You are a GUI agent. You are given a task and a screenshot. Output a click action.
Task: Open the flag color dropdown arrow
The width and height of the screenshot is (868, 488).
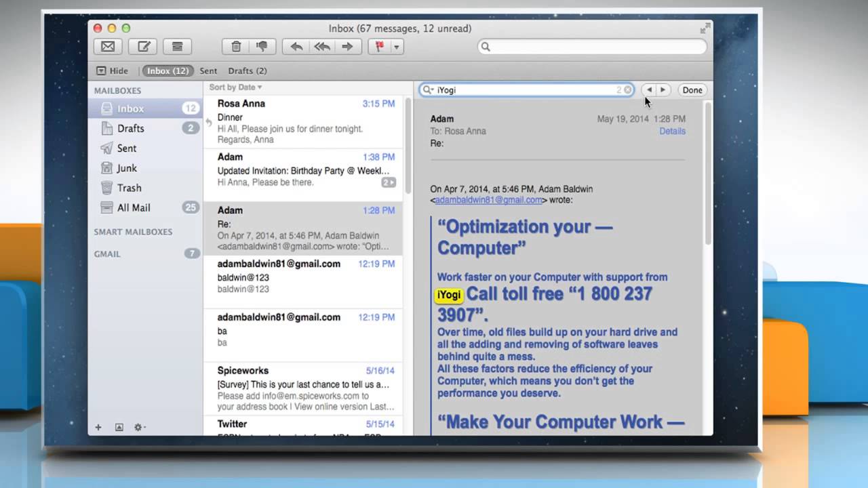tap(397, 46)
